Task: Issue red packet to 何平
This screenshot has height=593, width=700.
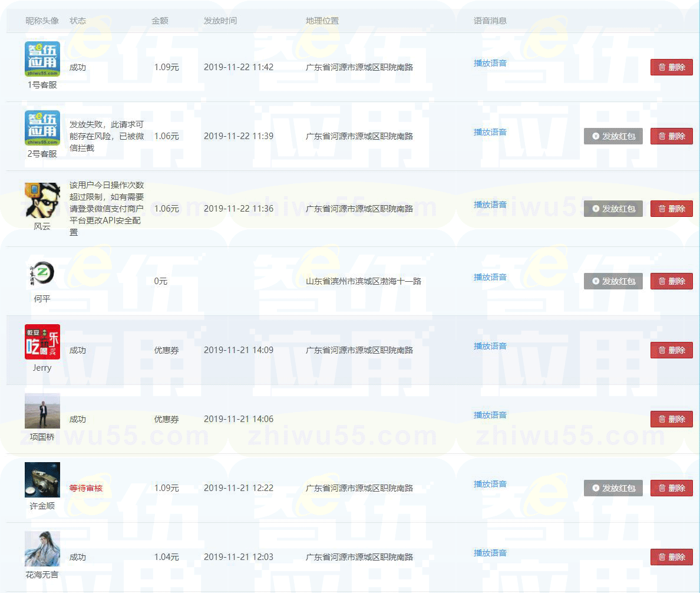Action: 613,281
